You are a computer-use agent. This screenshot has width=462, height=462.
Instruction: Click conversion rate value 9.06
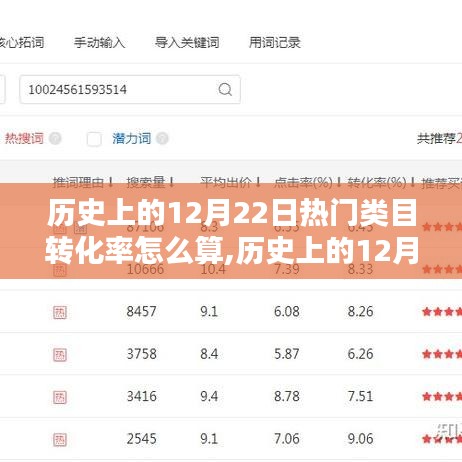[360, 439]
